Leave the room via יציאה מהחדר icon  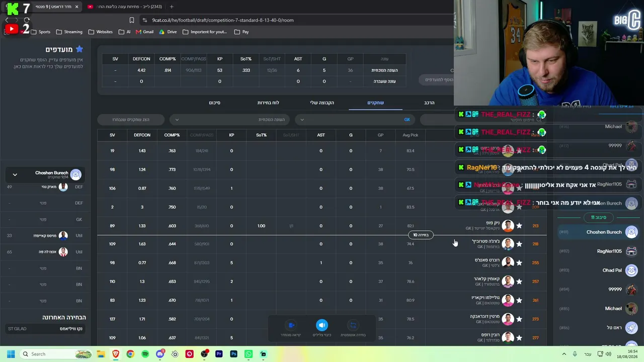291,325
